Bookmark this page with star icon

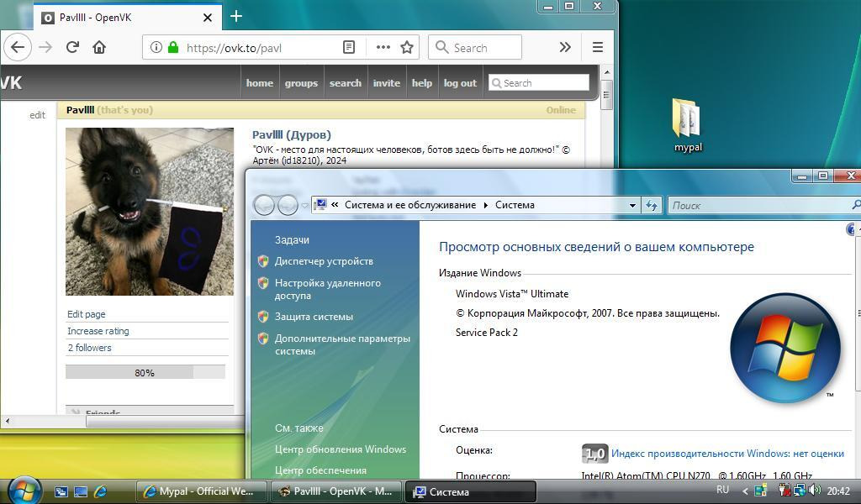coord(407,47)
